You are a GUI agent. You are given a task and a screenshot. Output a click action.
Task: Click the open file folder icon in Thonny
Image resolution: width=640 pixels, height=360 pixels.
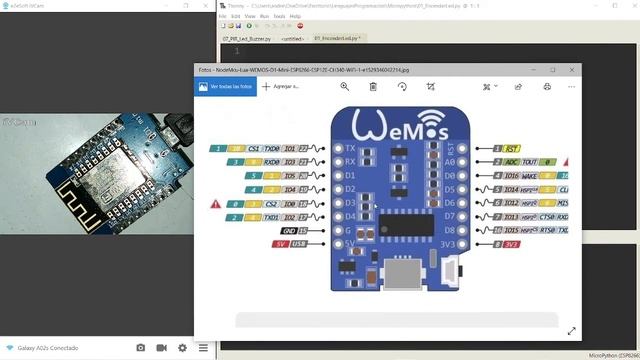click(231, 26)
